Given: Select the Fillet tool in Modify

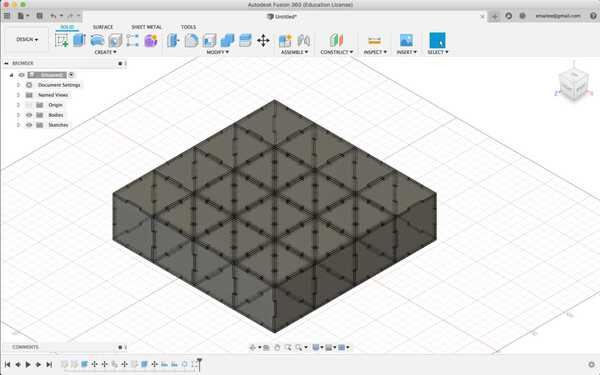Looking at the screenshot, I should pos(191,41).
